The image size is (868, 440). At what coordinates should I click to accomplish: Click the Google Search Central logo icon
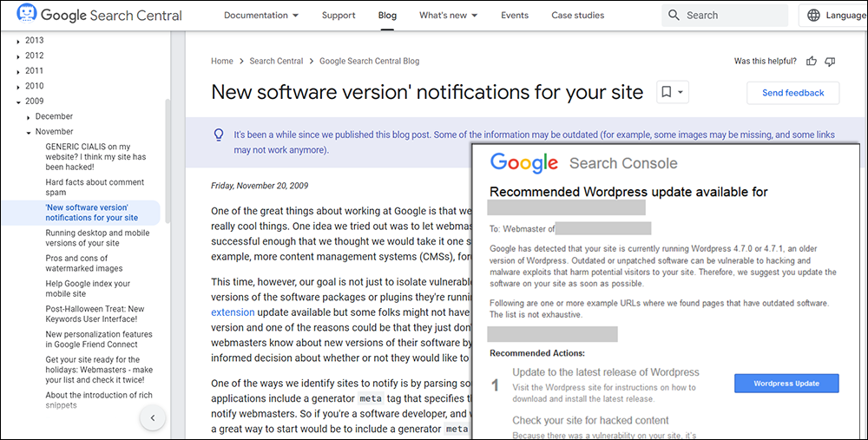(27, 13)
